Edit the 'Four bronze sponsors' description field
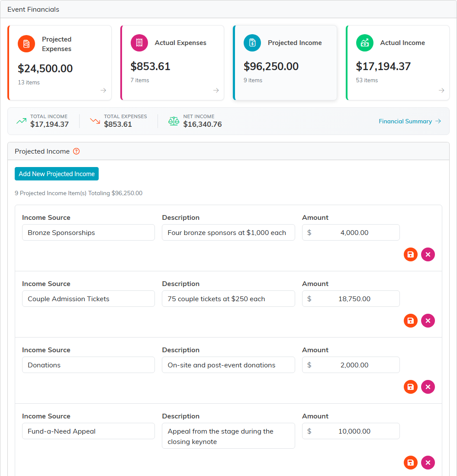Image resolution: width=457 pixels, height=476 pixels. tap(228, 232)
